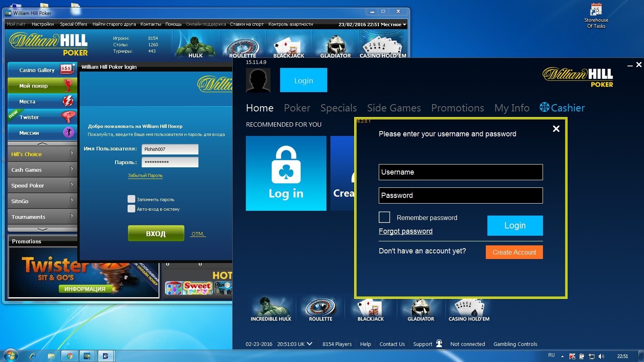Click the ОТМ. cancel link
This screenshot has width=644, height=362.
198,234
